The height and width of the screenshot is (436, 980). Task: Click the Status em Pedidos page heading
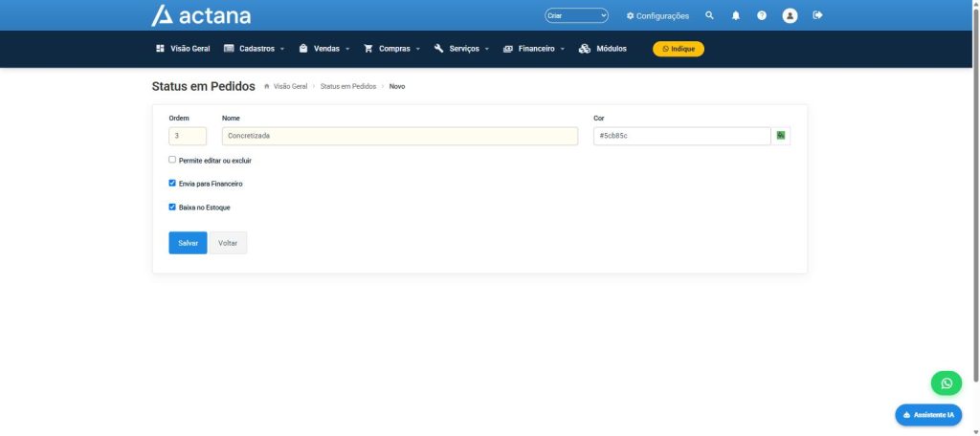(x=203, y=86)
